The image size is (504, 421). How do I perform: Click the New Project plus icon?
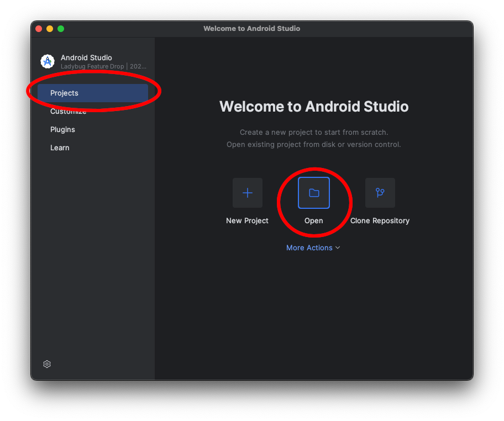click(248, 193)
